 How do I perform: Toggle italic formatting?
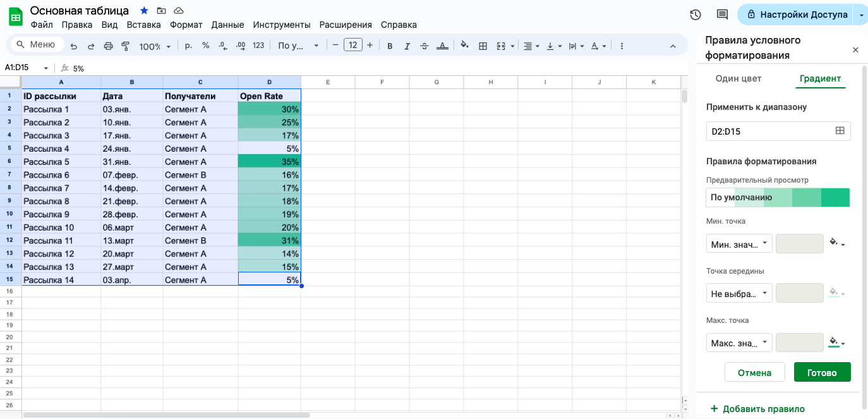pyautogui.click(x=407, y=46)
